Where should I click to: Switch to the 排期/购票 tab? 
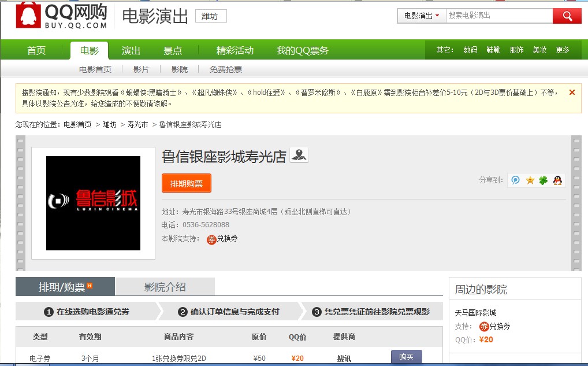(65, 287)
